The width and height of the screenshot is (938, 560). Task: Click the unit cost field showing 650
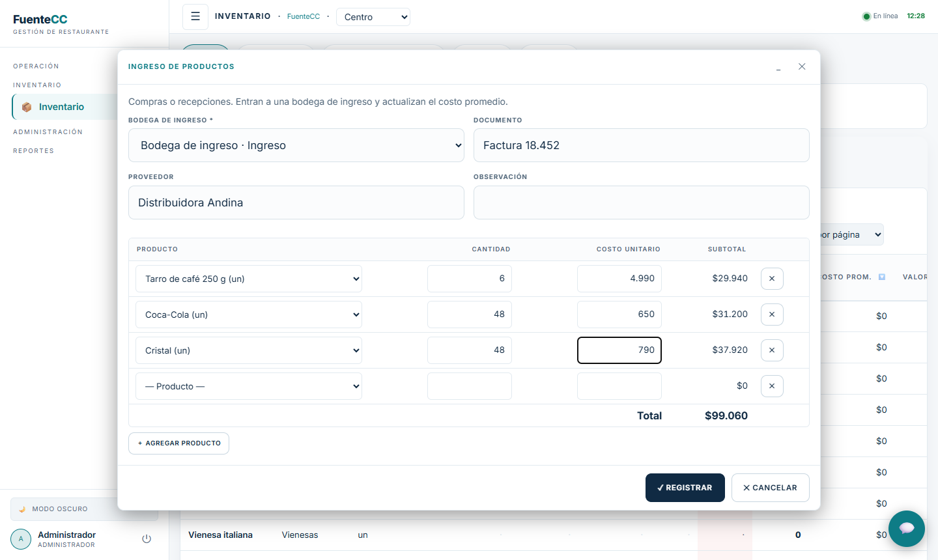click(619, 315)
